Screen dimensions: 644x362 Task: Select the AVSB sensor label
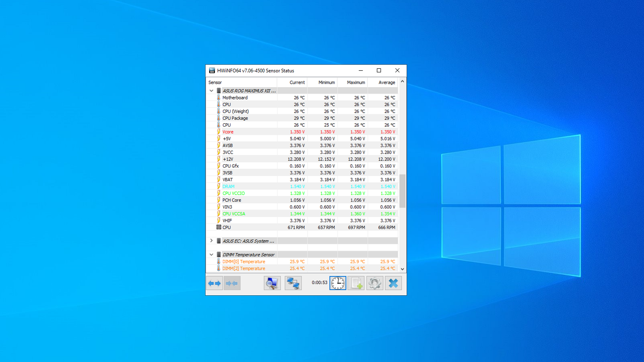[228, 146]
